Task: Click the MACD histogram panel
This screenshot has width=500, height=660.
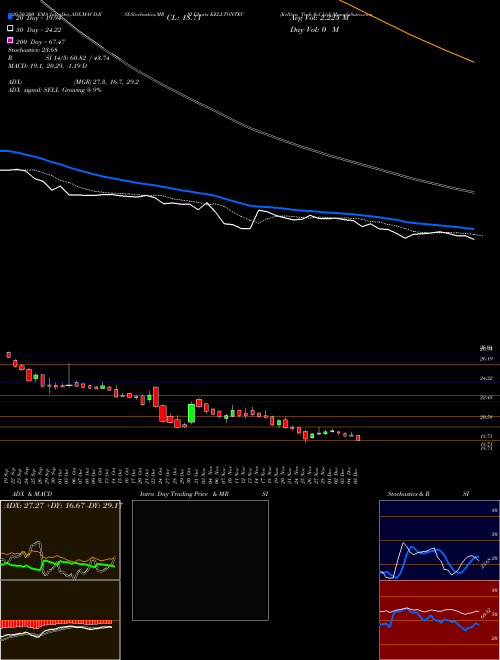Action: point(60,620)
